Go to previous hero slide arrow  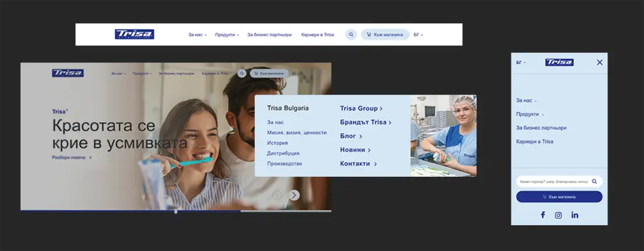click(x=277, y=195)
